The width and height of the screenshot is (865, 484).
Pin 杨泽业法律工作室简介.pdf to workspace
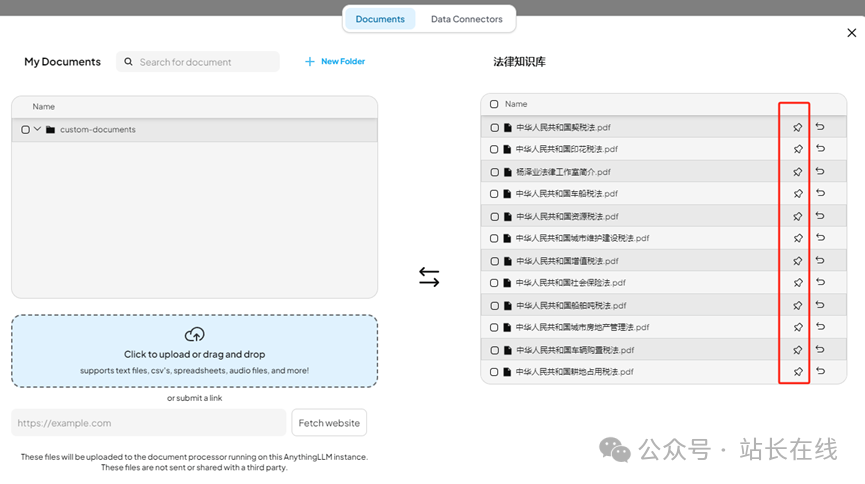tap(798, 172)
